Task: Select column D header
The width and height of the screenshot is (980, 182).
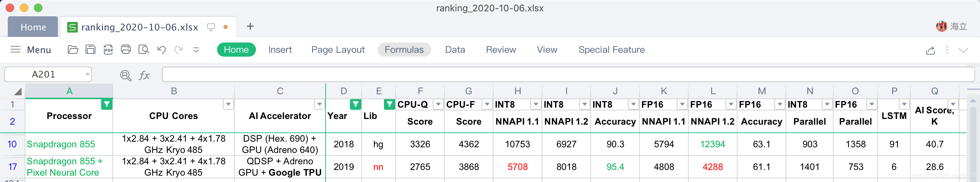Action: [x=344, y=91]
